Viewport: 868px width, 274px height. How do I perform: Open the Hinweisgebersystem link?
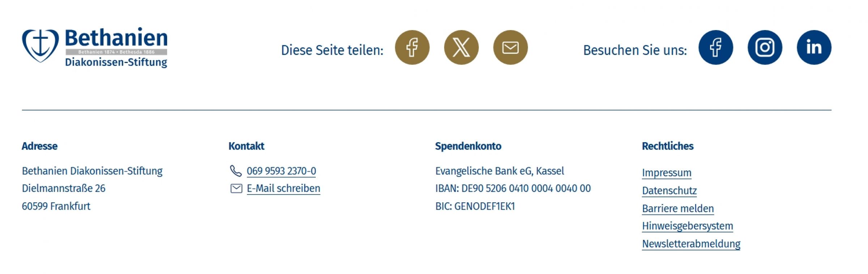687,225
